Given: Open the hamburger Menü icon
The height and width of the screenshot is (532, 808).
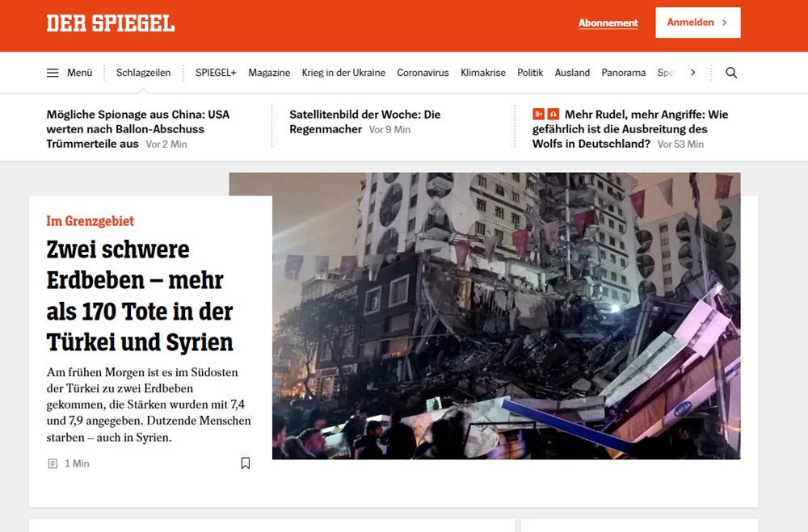Looking at the screenshot, I should (x=53, y=73).
